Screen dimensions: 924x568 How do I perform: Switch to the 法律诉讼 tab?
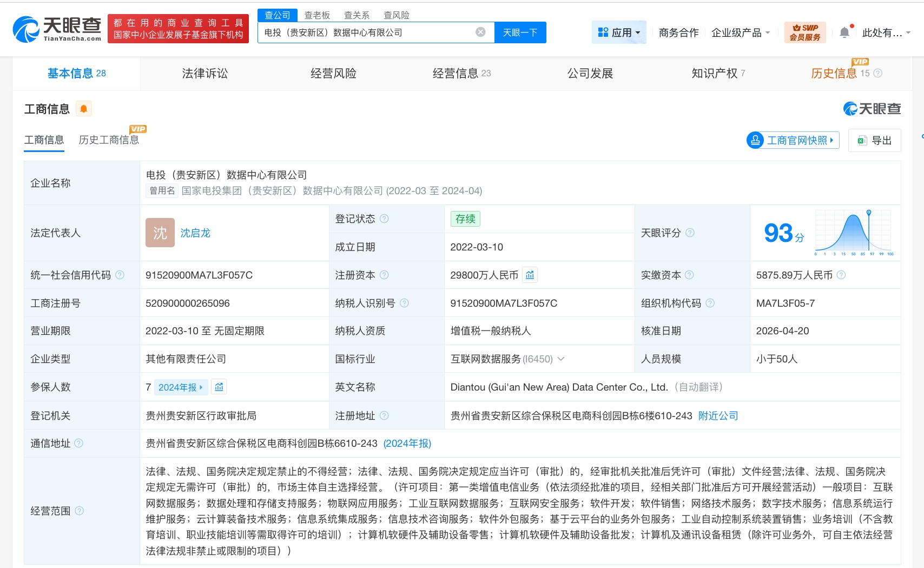[x=205, y=74]
